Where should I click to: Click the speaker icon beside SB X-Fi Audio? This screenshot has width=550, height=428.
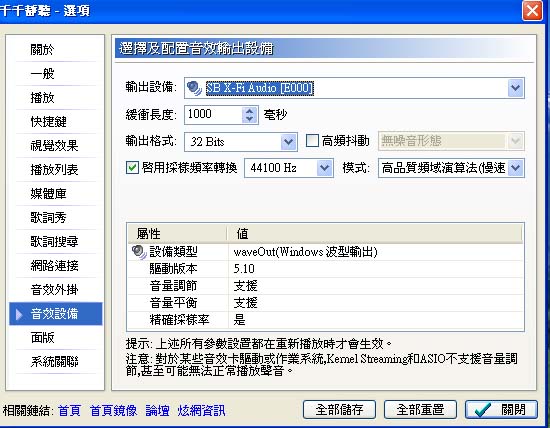[194, 88]
